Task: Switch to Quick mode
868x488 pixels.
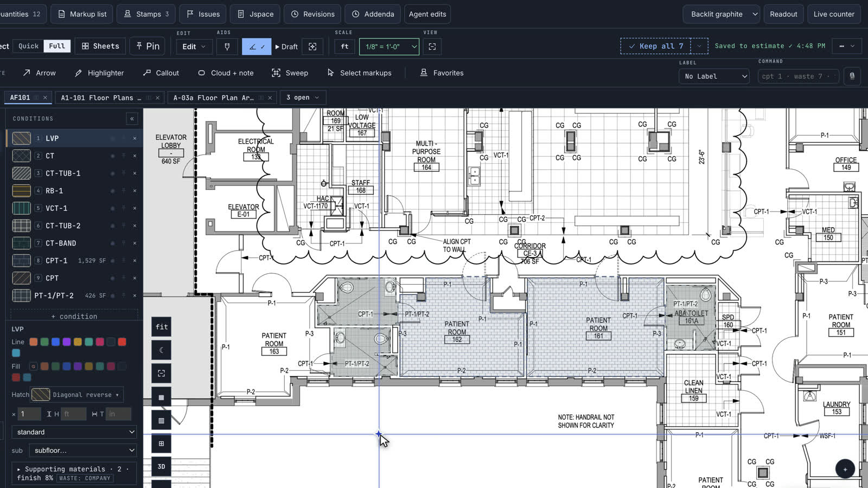Action: pyautogui.click(x=28, y=46)
